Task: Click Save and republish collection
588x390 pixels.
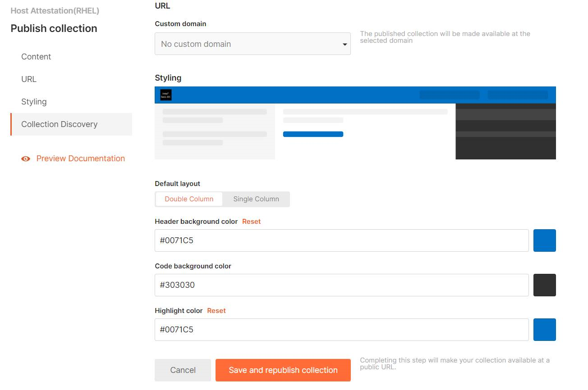Action: pos(283,370)
